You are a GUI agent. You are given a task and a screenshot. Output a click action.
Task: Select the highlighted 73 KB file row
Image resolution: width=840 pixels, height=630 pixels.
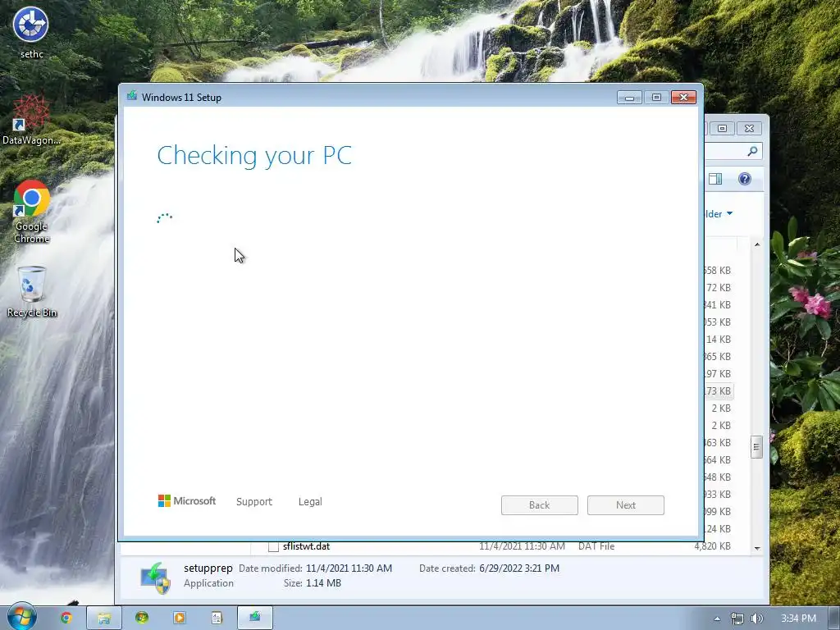[x=719, y=391]
